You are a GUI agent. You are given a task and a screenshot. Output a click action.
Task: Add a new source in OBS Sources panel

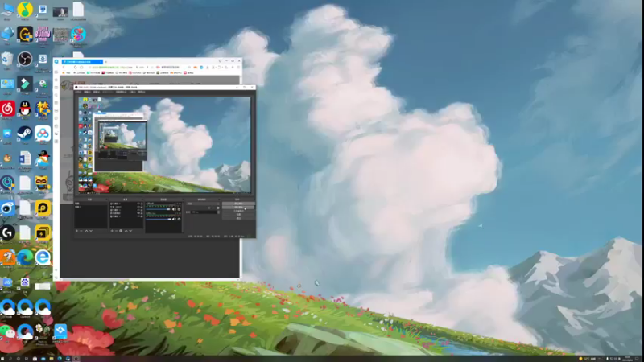(112, 231)
